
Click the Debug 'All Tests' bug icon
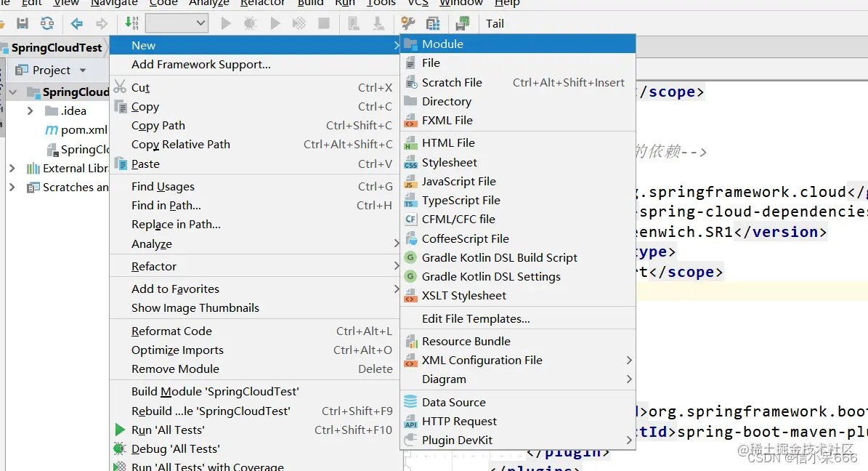[x=120, y=448]
